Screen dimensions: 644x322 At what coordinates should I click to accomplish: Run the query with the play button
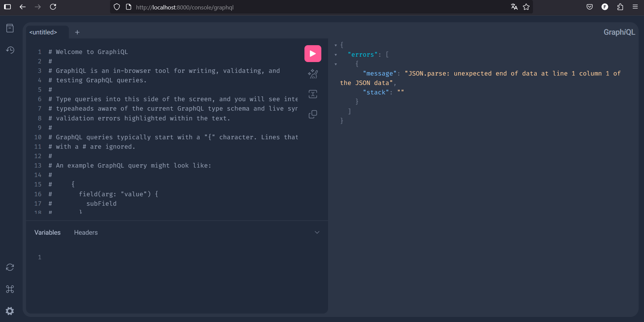(313, 54)
